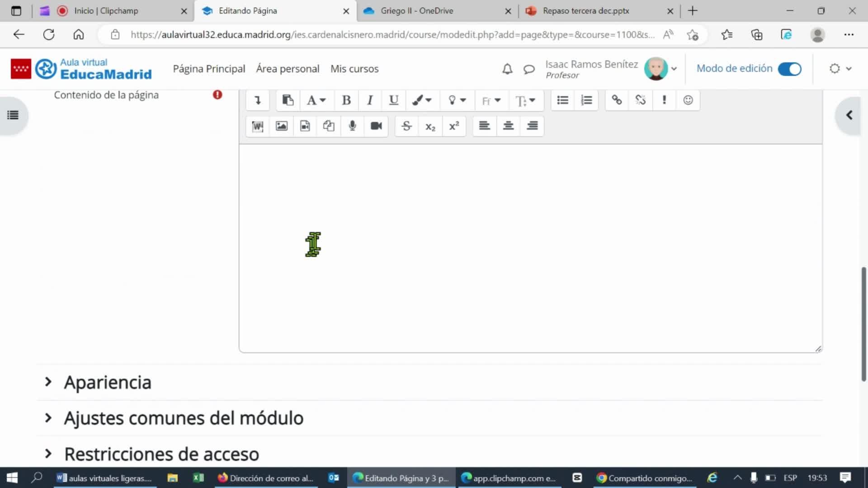
Task: Expand Ajustes comunes del módulo
Action: click(183, 418)
